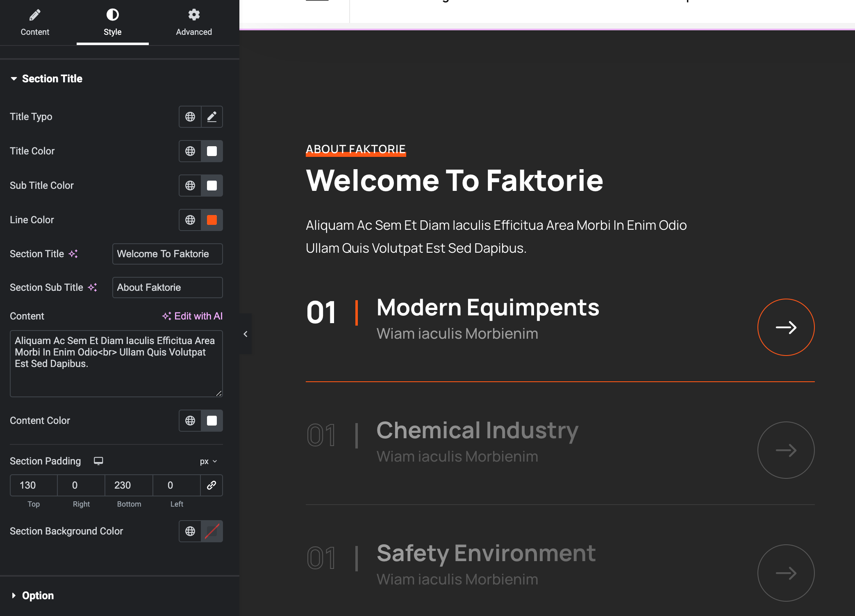855x616 pixels.
Task: Click the Section Background Color globe icon
Action: click(x=190, y=531)
